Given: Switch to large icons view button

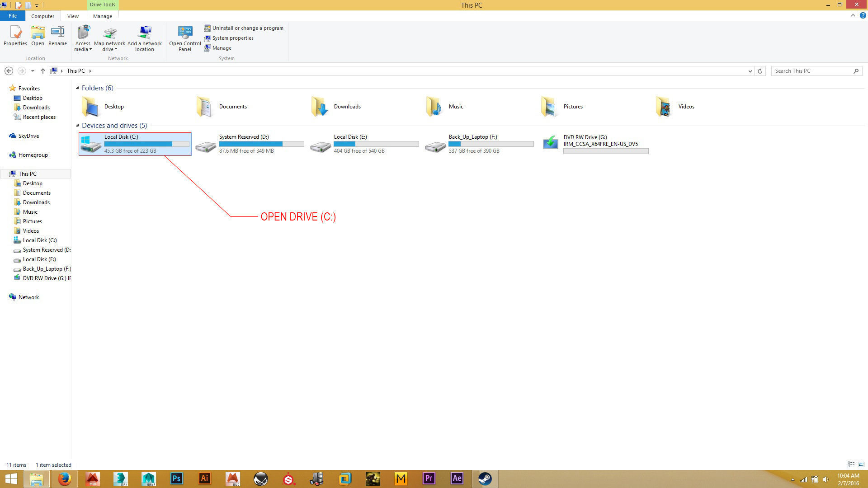Looking at the screenshot, I should 861,465.
